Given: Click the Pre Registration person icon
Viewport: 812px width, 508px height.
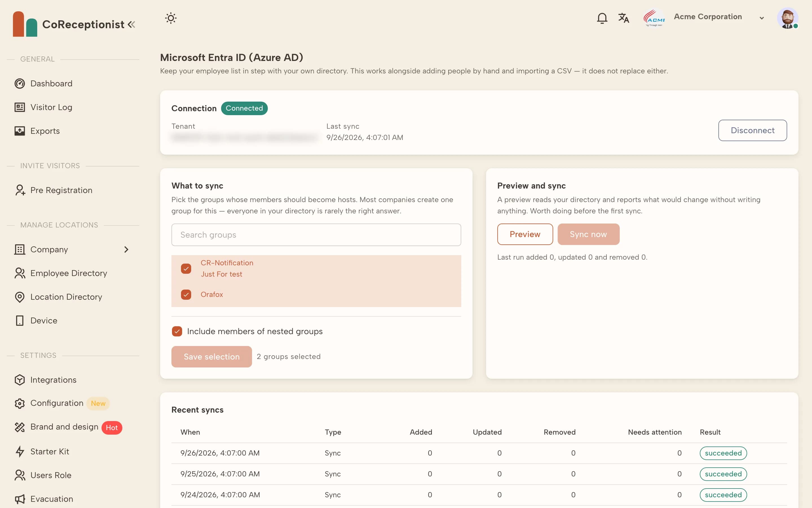Looking at the screenshot, I should point(20,190).
